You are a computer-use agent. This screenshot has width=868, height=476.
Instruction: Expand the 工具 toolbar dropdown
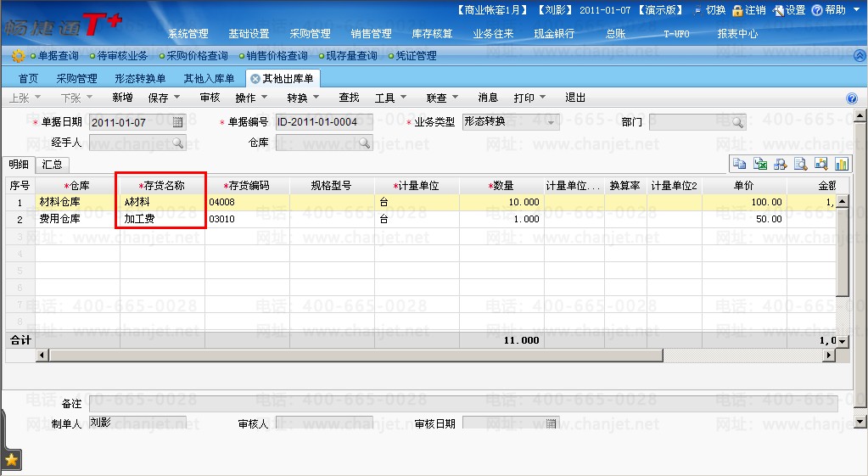pyautogui.click(x=403, y=98)
